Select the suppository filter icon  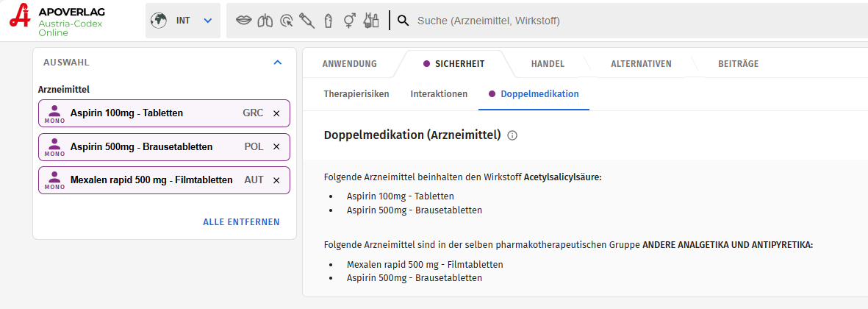coord(329,21)
